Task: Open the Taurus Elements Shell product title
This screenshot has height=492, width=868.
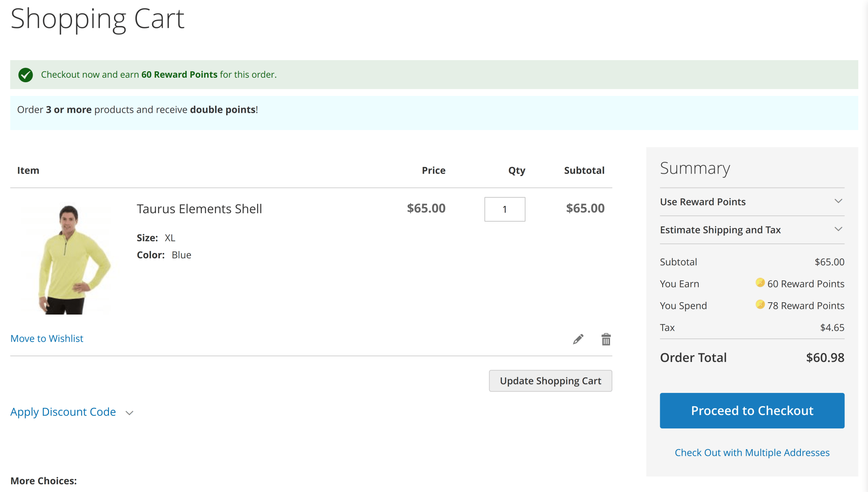Action: pos(199,209)
